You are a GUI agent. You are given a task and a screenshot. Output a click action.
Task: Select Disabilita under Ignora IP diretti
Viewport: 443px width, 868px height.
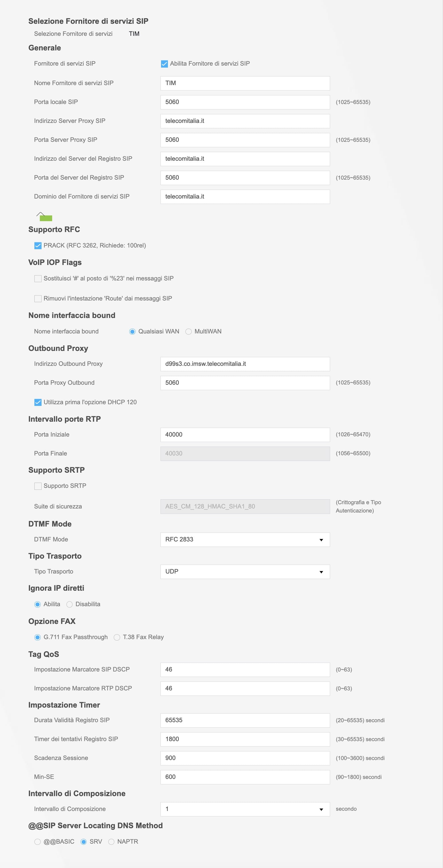coord(70,604)
